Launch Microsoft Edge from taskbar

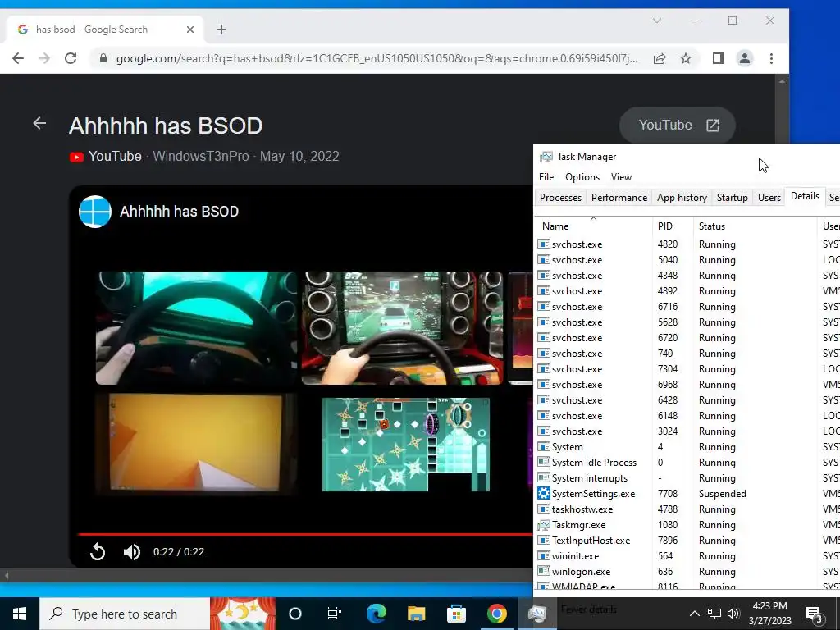click(x=376, y=614)
